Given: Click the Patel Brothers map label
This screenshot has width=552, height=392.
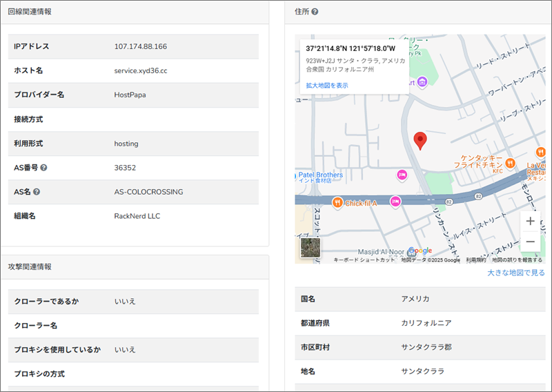Looking at the screenshot, I should pyautogui.click(x=320, y=177).
